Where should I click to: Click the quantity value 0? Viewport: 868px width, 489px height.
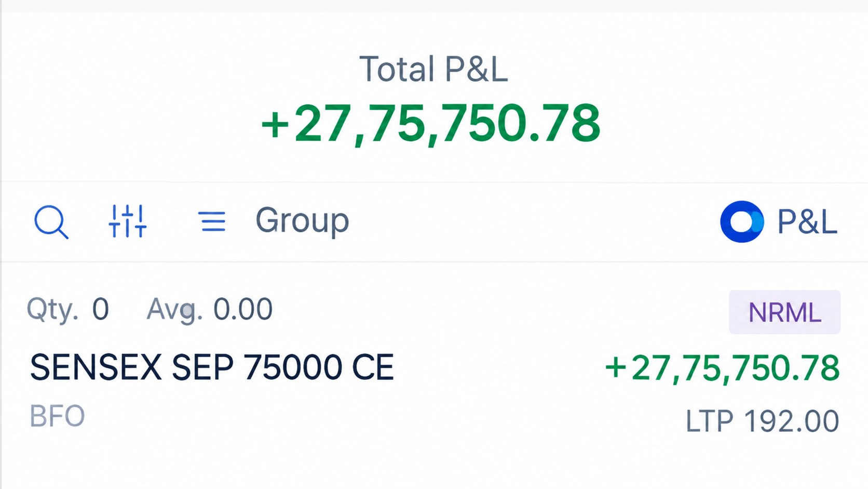click(101, 310)
